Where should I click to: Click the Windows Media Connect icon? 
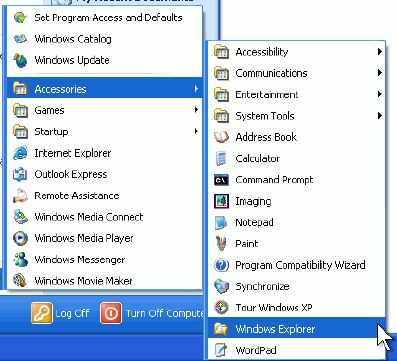point(20,217)
